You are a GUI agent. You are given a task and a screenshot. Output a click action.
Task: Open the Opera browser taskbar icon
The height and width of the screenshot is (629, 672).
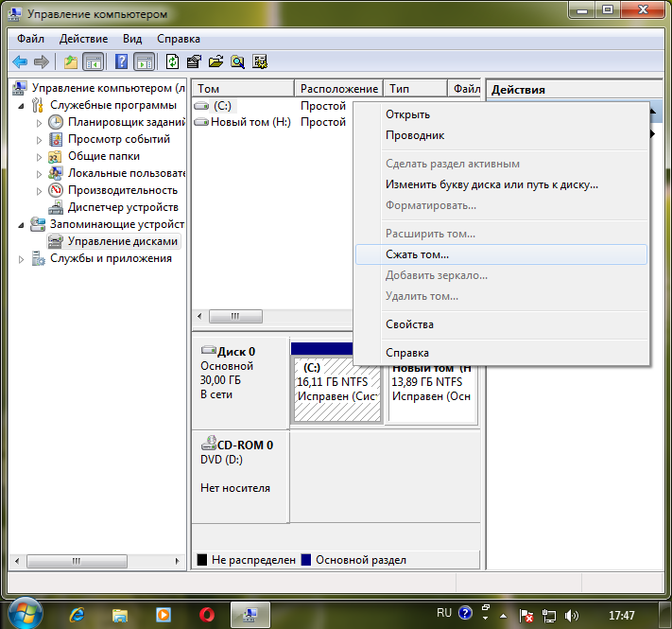coord(207,615)
